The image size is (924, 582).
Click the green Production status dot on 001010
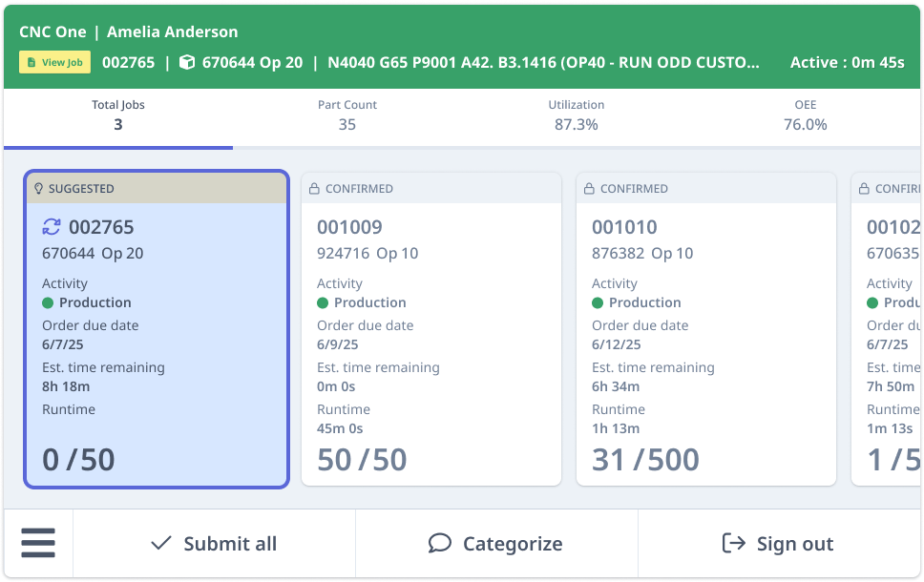[597, 303]
